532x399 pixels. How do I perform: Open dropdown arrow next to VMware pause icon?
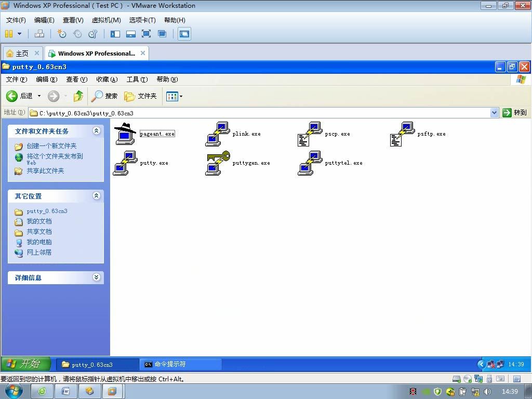point(19,34)
